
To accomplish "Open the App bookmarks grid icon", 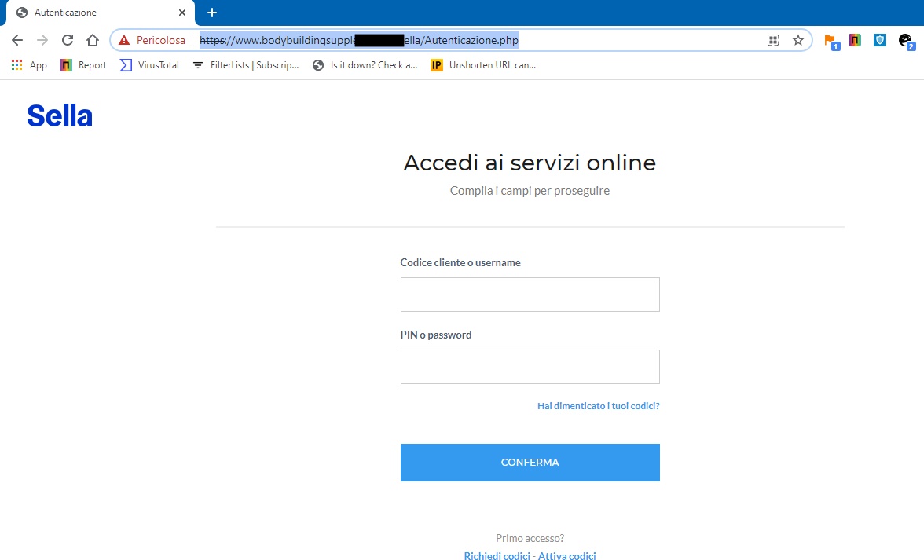I will click(16, 64).
